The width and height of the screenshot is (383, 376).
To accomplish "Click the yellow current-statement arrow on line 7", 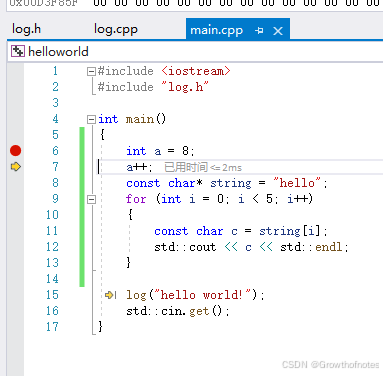I will [x=16, y=166].
